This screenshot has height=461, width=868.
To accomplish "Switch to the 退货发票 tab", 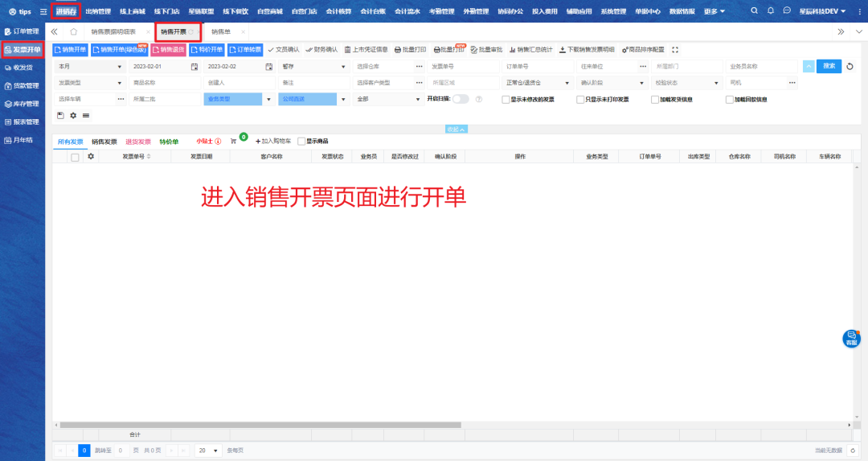I will [x=138, y=141].
